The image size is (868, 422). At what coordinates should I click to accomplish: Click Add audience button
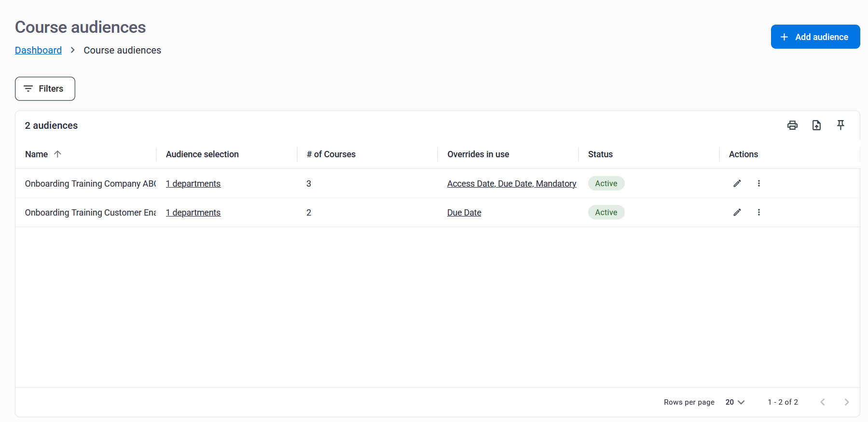click(815, 37)
